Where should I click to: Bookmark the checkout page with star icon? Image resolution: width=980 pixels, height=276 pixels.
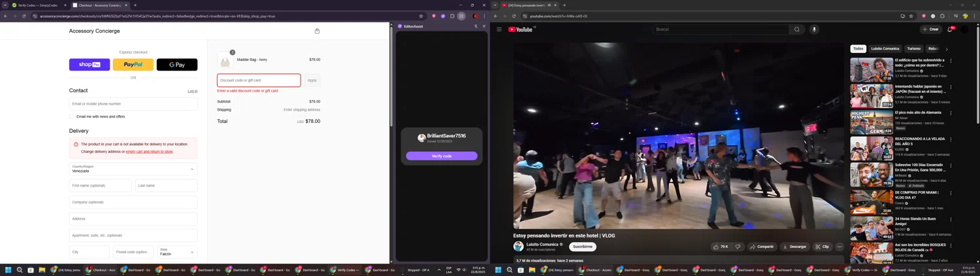421,16
